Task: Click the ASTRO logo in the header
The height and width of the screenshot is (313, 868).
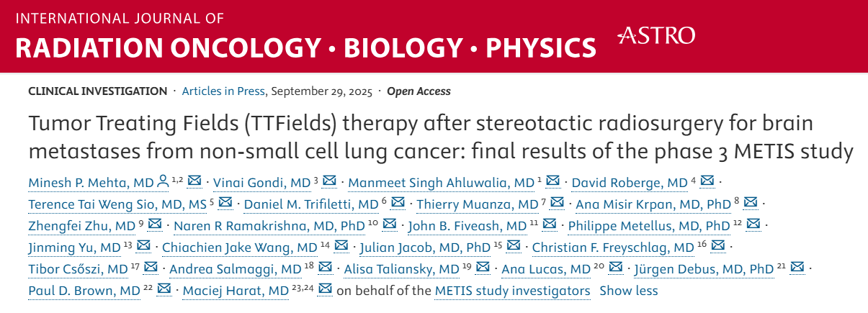Action: pyautogui.click(x=656, y=35)
